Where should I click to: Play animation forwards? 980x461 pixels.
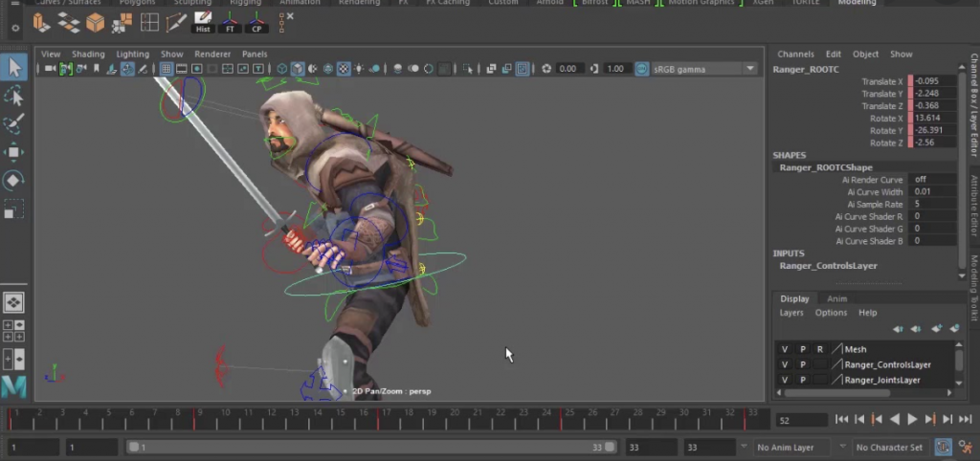coord(912,419)
